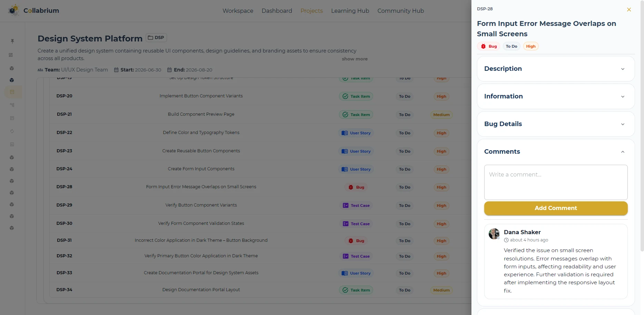Click User Story badge on DSP-22 row
Viewport: 644px width, 315px height.
[356, 133]
